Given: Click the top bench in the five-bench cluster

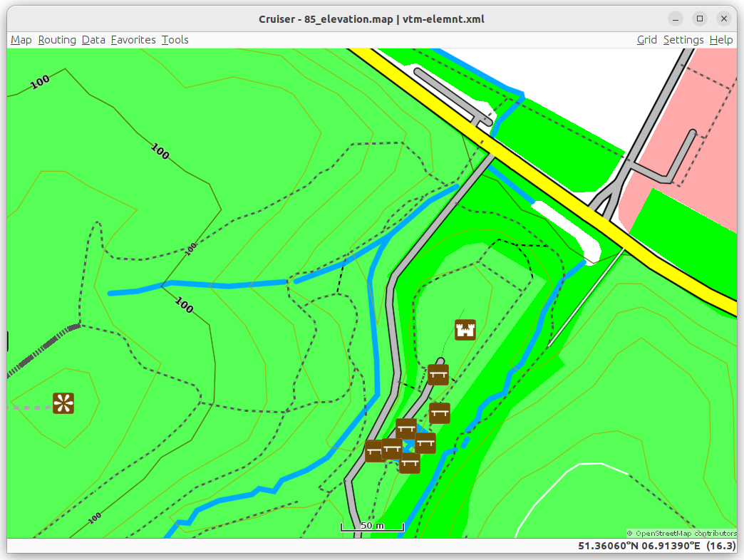Looking at the screenshot, I should [405, 428].
